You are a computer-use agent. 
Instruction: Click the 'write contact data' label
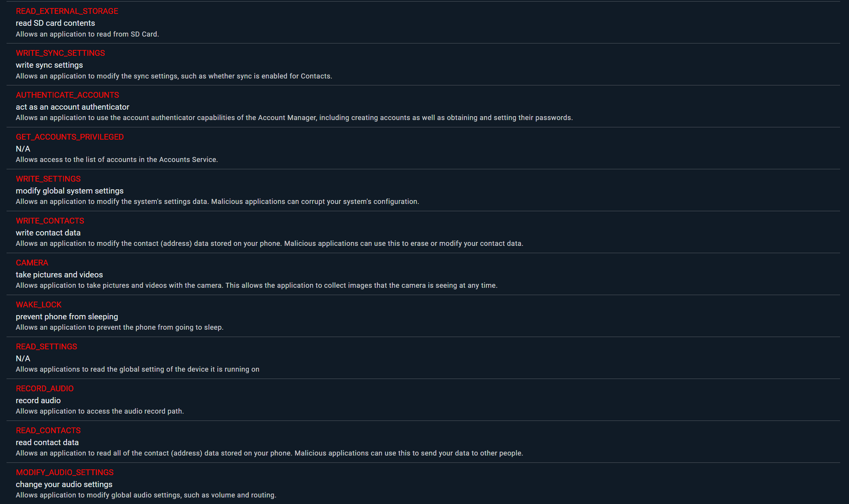(x=48, y=233)
